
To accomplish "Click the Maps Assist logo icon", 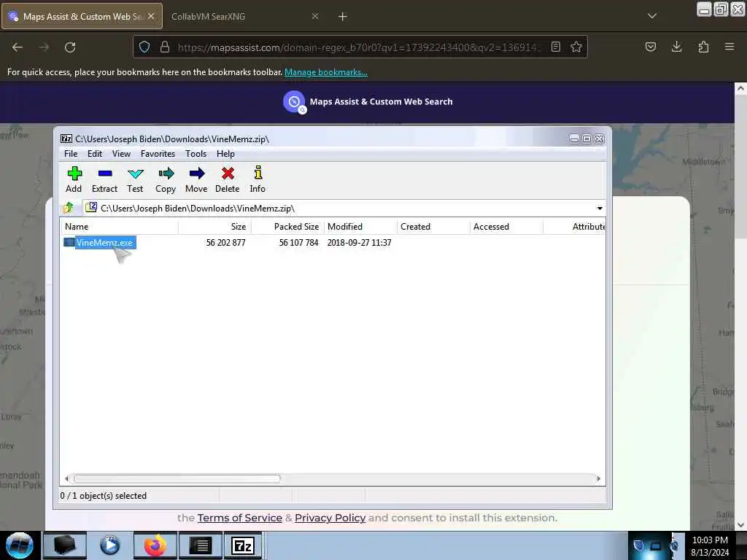I will pos(295,102).
